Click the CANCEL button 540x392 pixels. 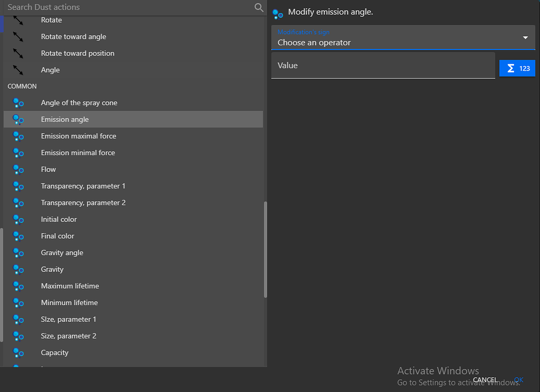point(485,379)
